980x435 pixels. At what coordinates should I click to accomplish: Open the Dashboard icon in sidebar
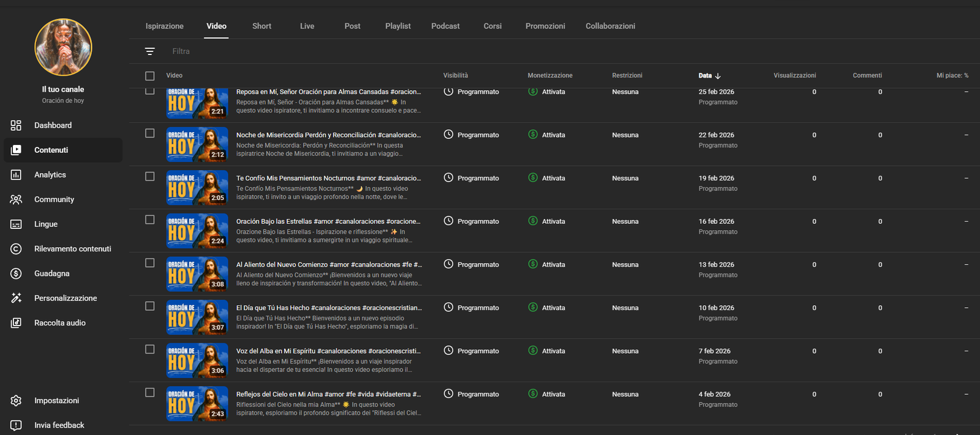[x=16, y=125]
